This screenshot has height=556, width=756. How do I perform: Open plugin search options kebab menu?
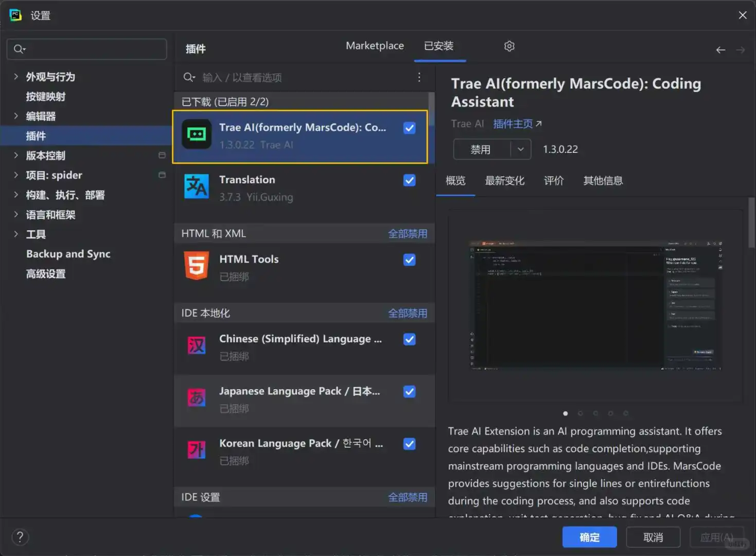click(419, 77)
